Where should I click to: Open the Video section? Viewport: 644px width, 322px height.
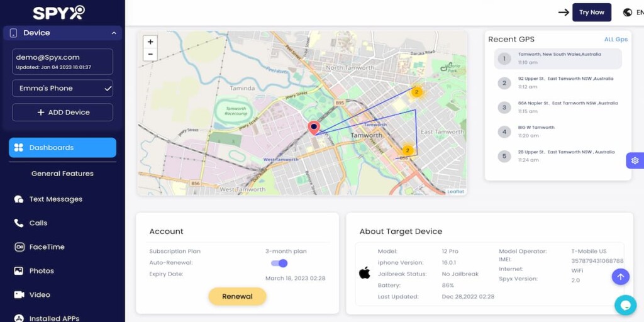pos(40,294)
